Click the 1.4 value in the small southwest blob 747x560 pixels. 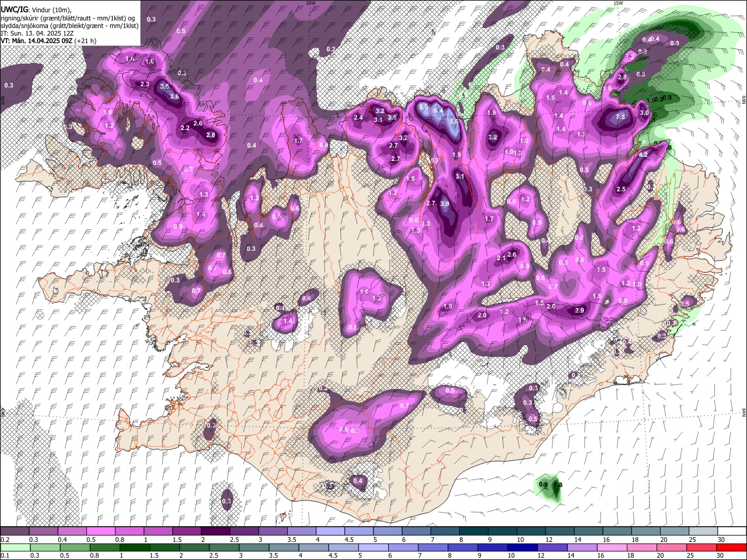point(288,321)
